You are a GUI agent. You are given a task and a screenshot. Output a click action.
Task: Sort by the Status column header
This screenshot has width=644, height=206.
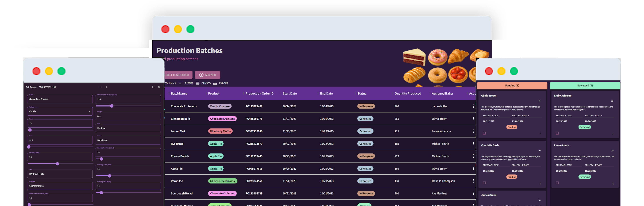pos(361,94)
